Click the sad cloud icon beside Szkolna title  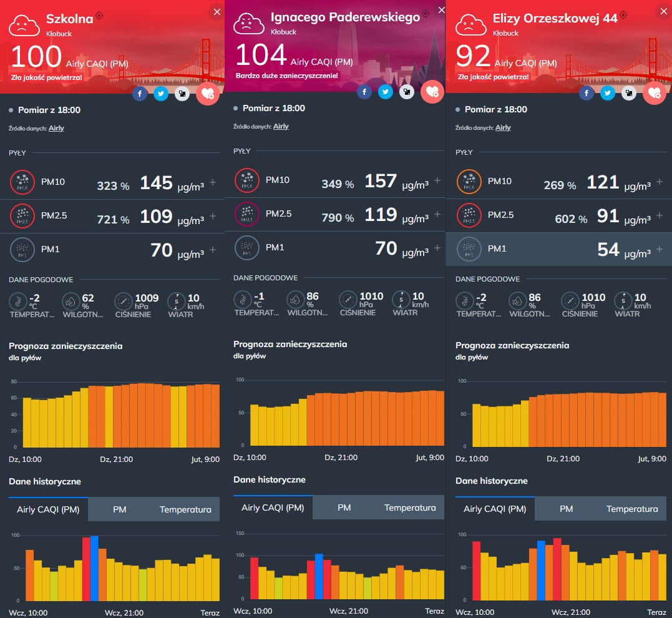(x=24, y=24)
